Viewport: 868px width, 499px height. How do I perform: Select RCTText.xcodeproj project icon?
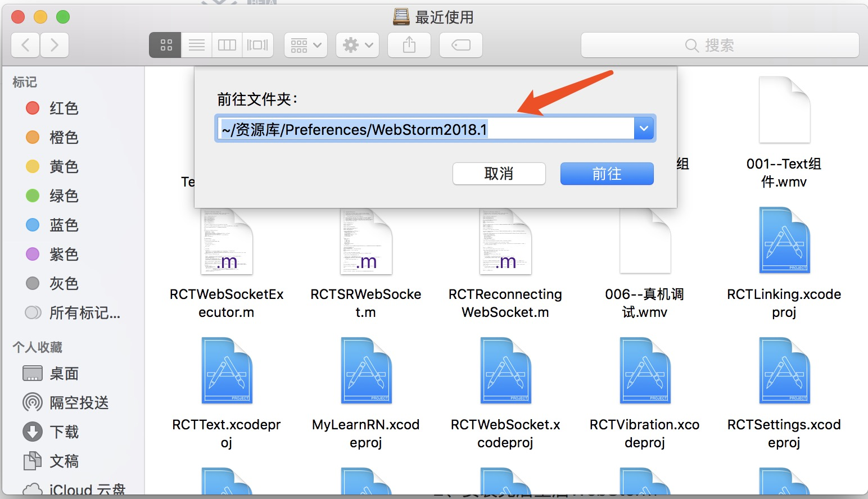227,370
